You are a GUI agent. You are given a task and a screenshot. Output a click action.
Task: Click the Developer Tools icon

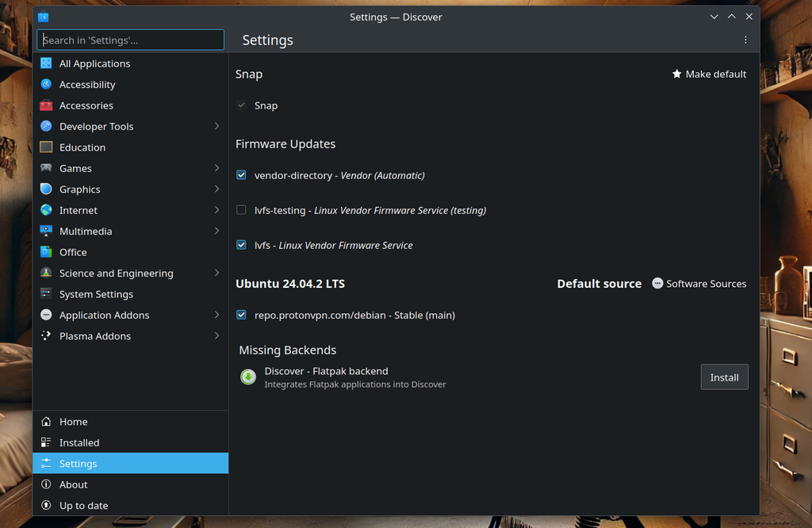(x=46, y=126)
